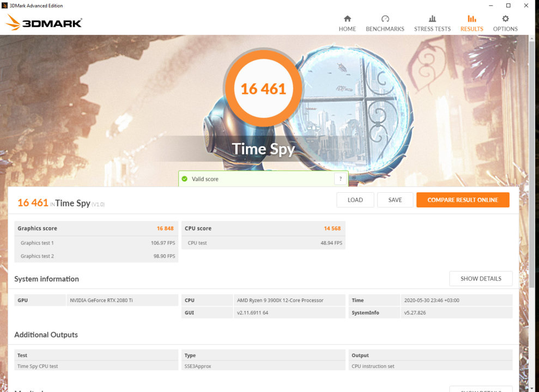Click the SystemInfo version v5.27.826
This screenshot has height=392, width=539.
click(x=415, y=313)
